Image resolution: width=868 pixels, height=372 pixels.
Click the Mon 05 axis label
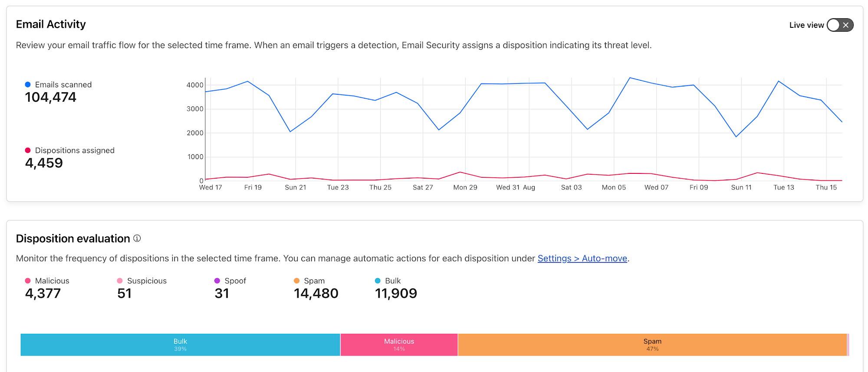click(x=614, y=187)
